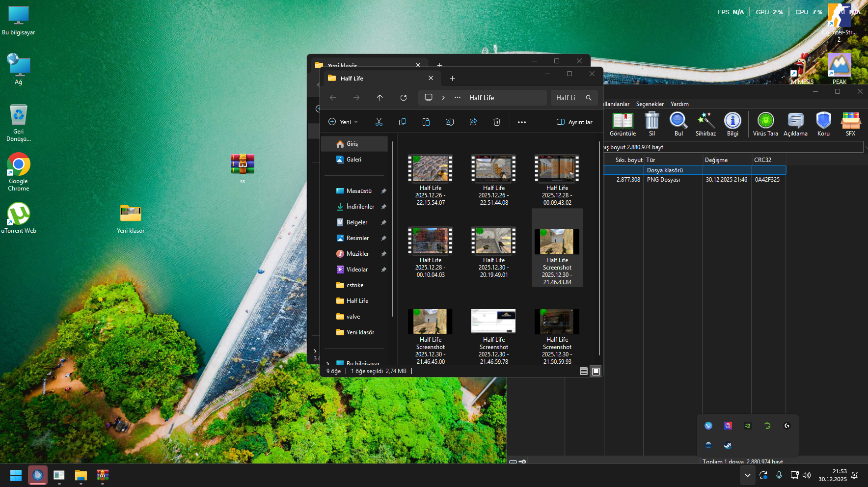
Task: Show hidden path folders via address ellipsis
Action: (458, 98)
